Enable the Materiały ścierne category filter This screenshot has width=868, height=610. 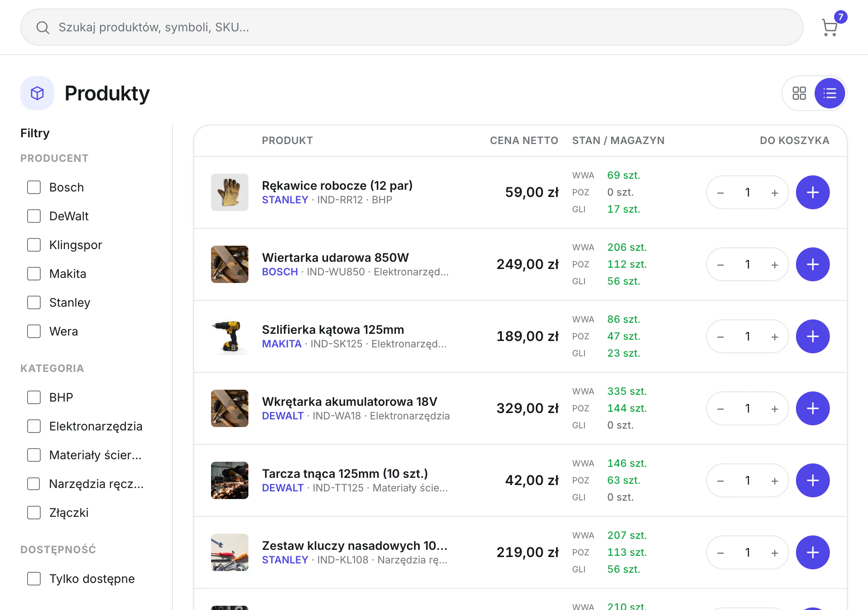[34, 455]
